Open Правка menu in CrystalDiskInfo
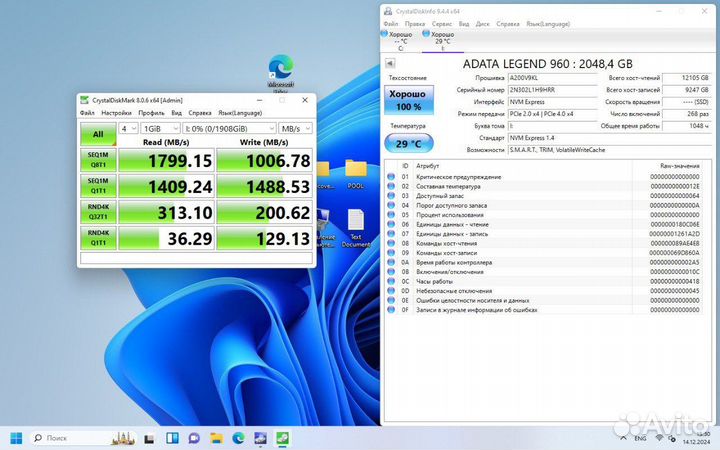This screenshot has height=450, width=720. (x=415, y=24)
